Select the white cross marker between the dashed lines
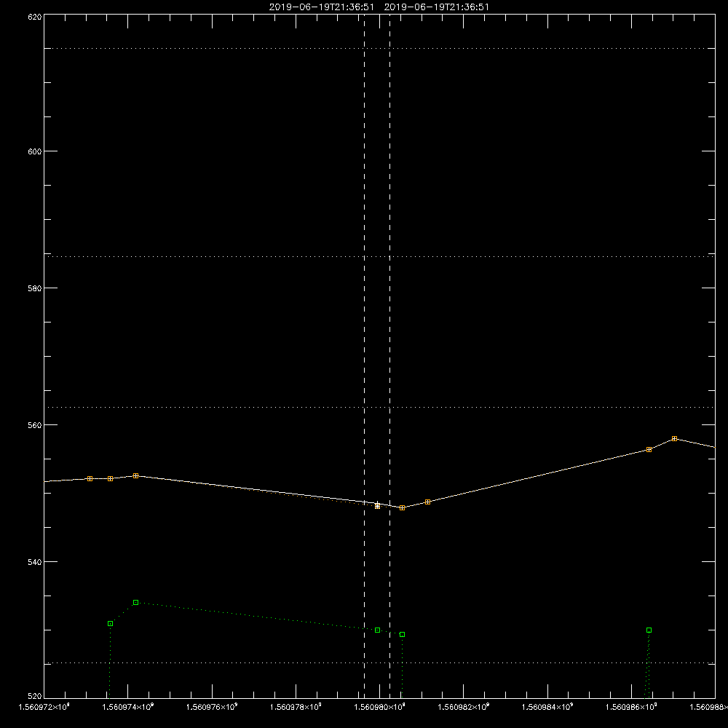 pos(377,505)
